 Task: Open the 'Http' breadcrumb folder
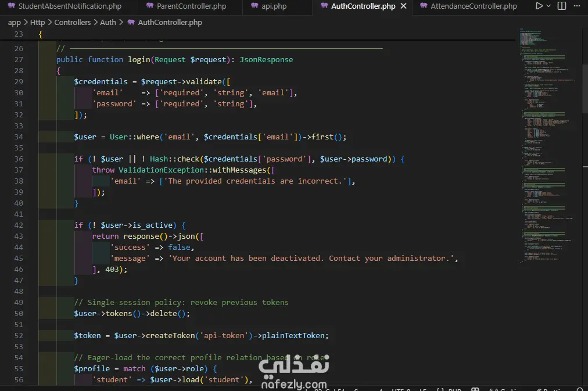[38, 23]
